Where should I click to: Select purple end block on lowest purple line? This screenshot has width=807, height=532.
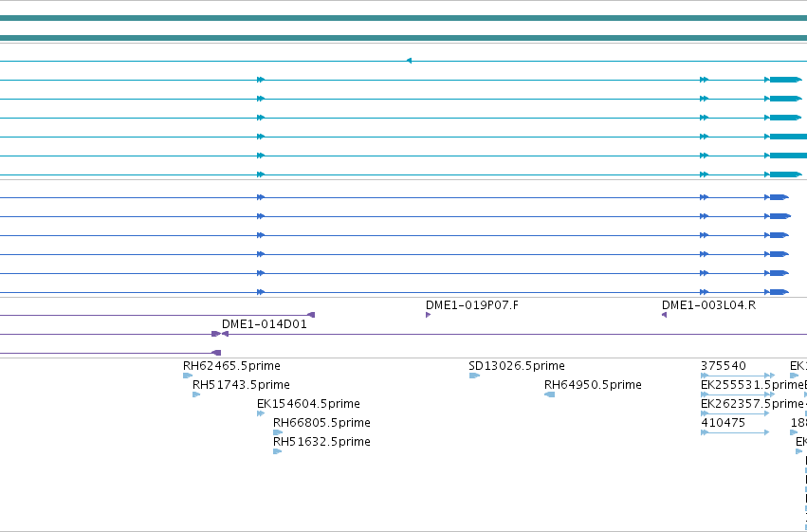(x=216, y=353)
